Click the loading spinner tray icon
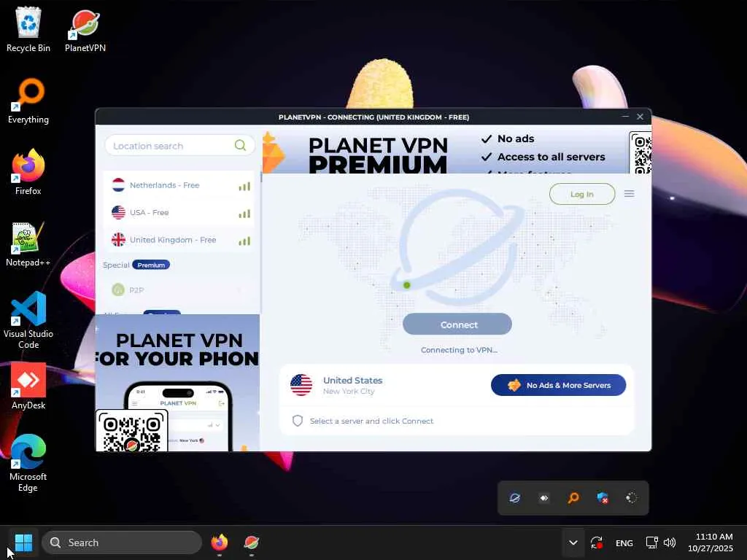This screenshot has width=747, height=560. click(631, 498)
